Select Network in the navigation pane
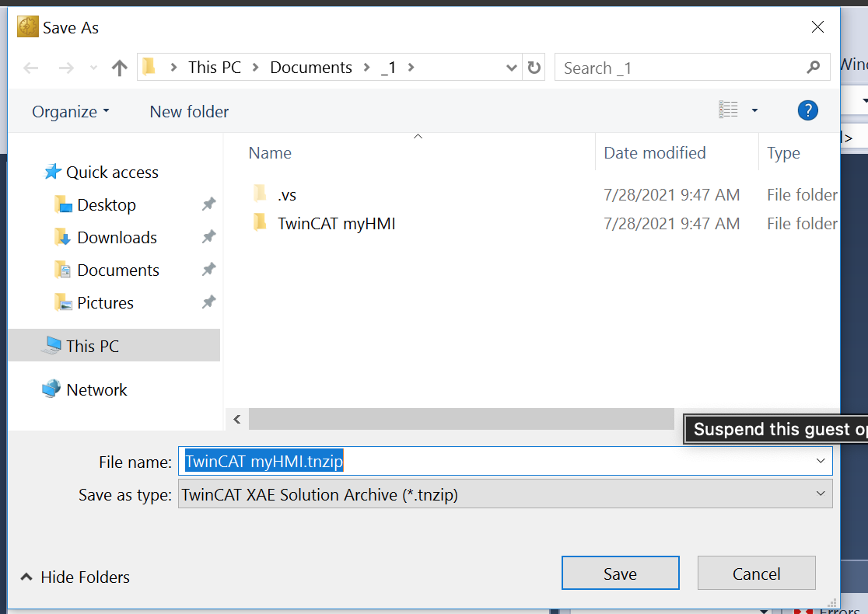 [x=97, y=390]
